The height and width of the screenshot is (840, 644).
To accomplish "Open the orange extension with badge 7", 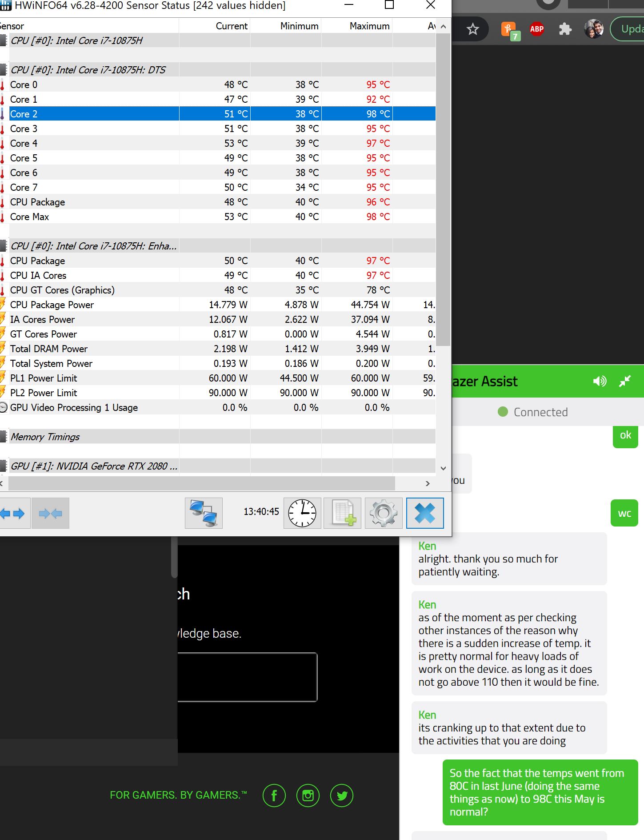I will tap(510, 30).
